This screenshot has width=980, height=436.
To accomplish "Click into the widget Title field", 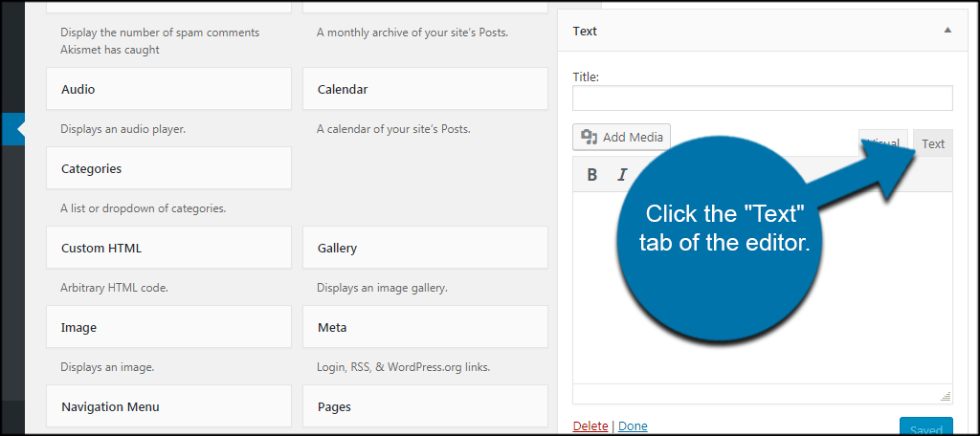I will pos(762,98).
